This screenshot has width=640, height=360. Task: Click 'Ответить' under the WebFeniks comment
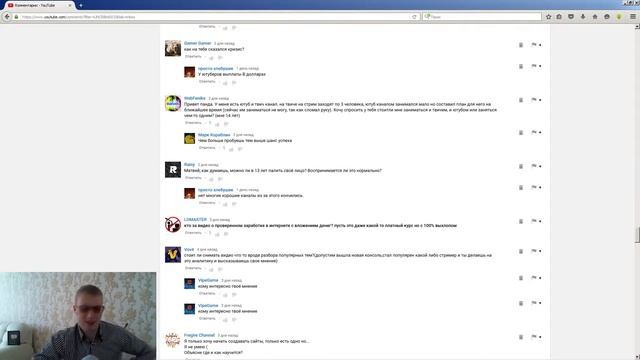tap(193, 122)
